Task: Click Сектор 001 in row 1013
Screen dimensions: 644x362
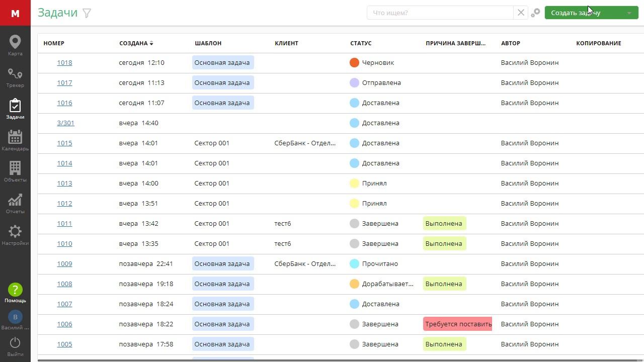Action: 212,184
